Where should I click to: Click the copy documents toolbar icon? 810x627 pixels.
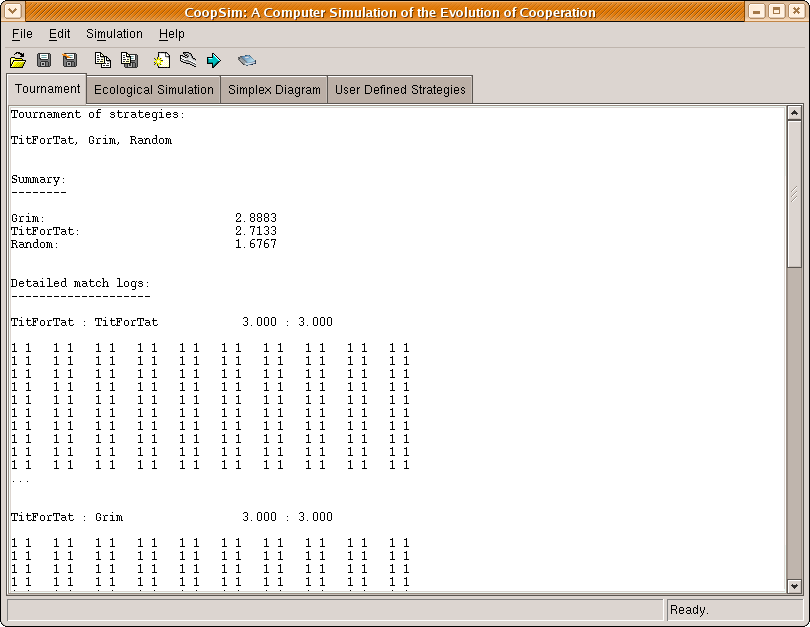pyautogui.click(x=102, y=60)
